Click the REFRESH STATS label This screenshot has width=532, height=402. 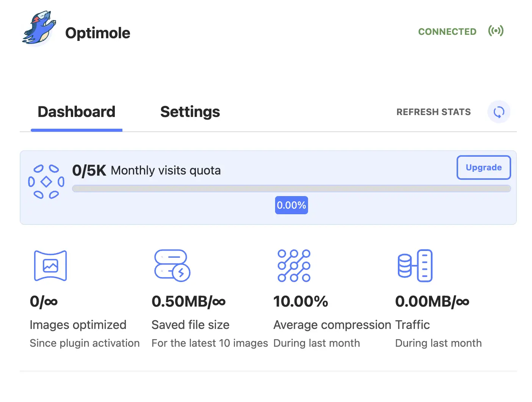[x=433, y=112]
